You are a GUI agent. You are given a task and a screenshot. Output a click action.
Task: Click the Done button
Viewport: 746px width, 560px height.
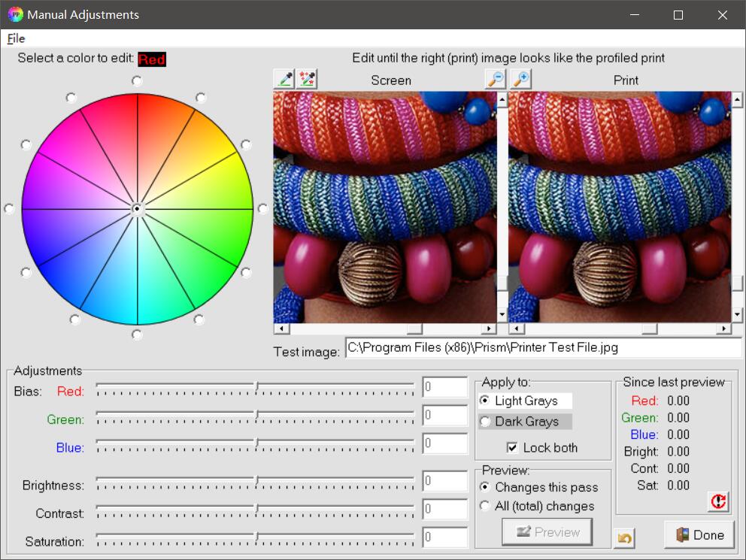pyautogui.click(x=699, y=535)
